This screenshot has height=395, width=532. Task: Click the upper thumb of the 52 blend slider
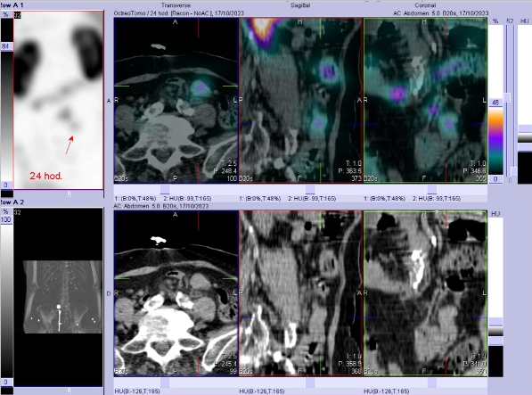(x=507, y=98)
